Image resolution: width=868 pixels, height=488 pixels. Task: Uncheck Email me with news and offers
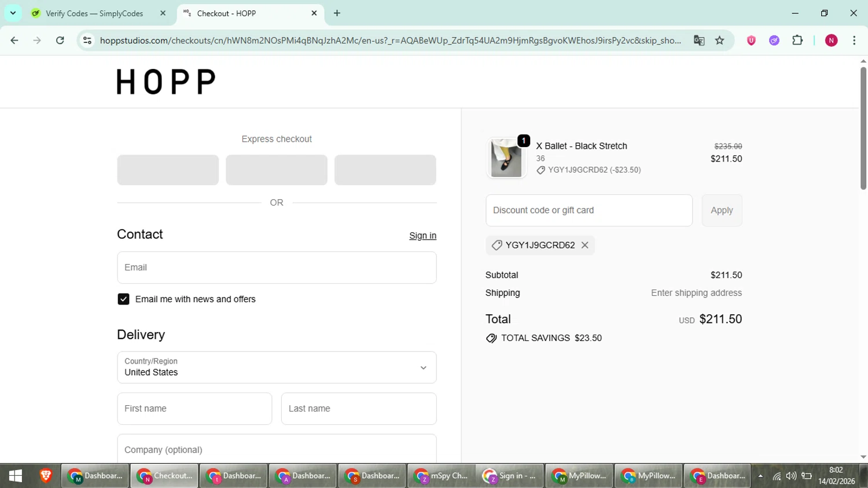(x=123, y=299)
